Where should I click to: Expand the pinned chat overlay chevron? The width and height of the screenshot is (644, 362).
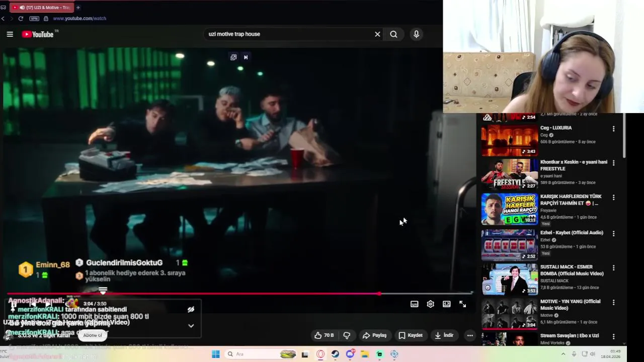coord(191,326)
